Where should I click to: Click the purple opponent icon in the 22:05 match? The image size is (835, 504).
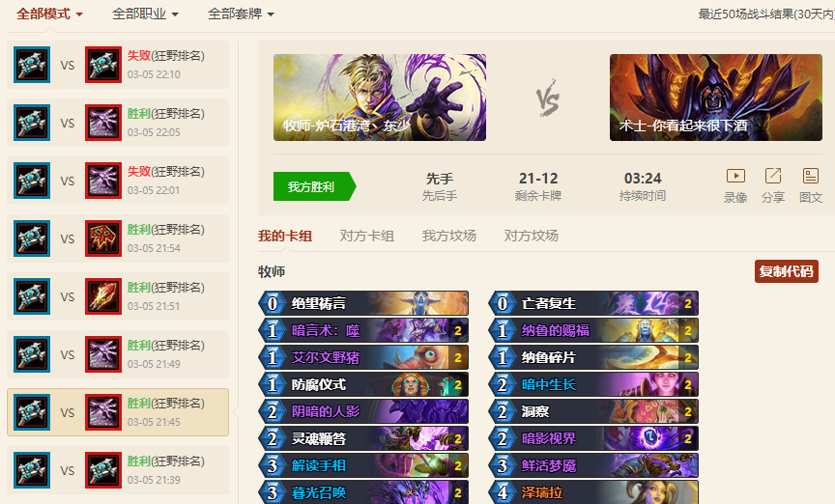(x=103, y=123)
